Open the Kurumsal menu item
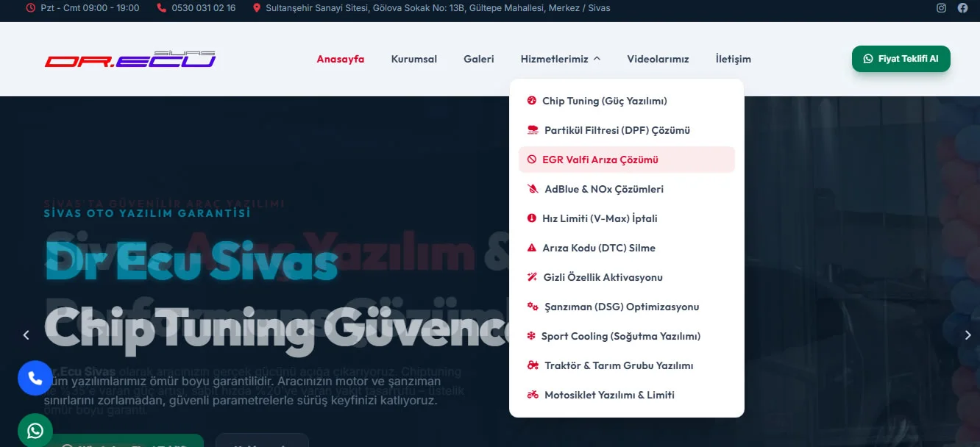980x447 pixels. coord(414,59)
